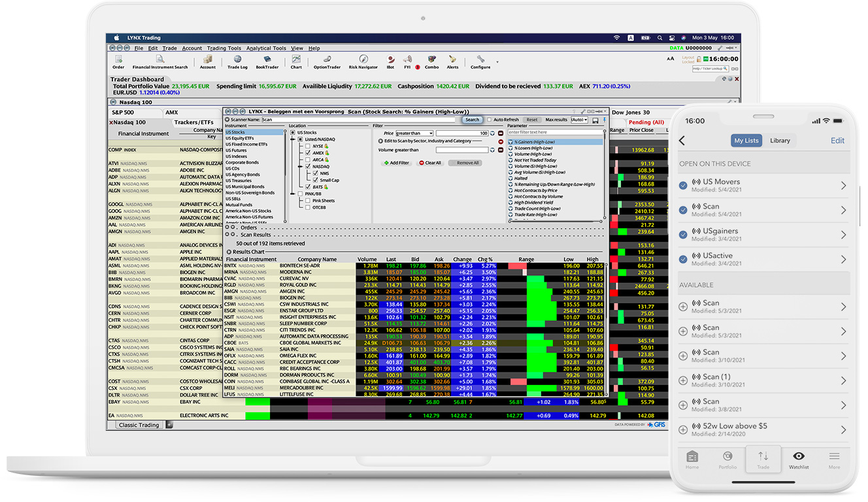Uncheck the AMEX location checkbox
Viewport: 868px width, 502px height.
[308, 153]
